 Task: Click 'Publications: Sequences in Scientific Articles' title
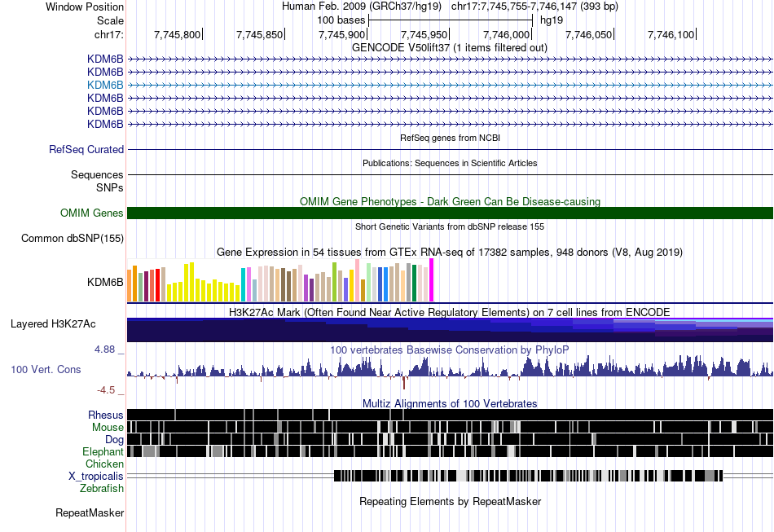[x=450, y=163]
